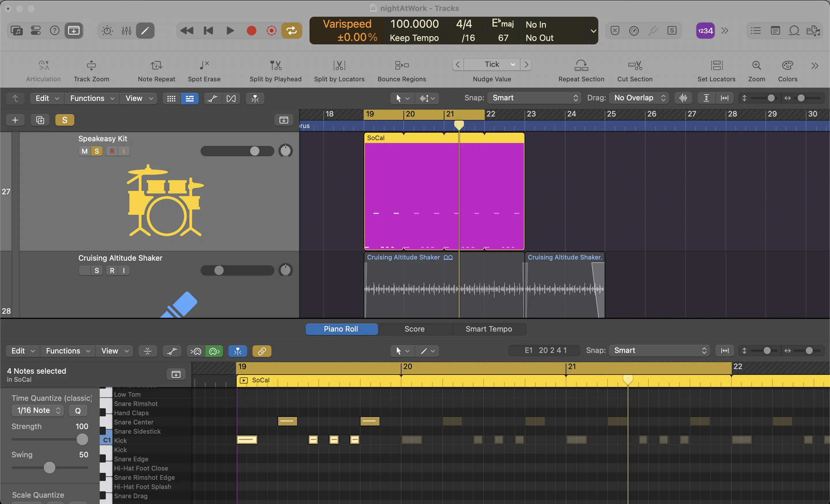
Task: Select the Smart Tempo icon in Piano Roll
Action: click(x=488, y=328)
